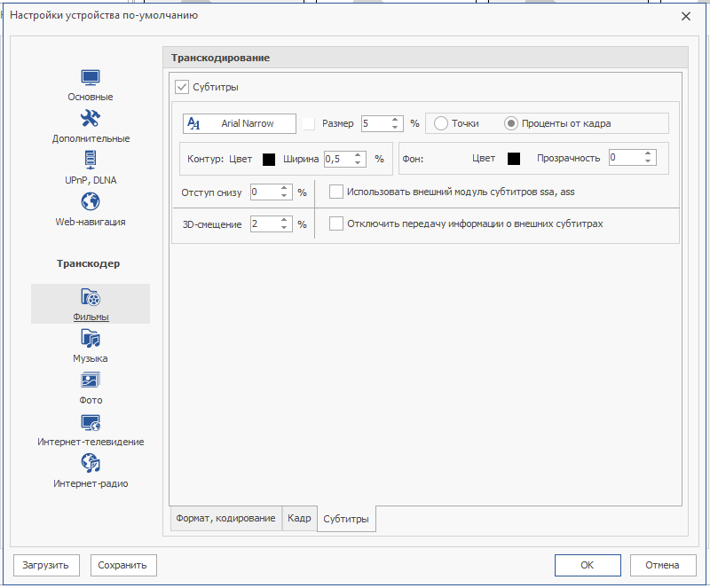Screen dimensions: 710x588
Task: Open Интернет-телевидение transcoder section
Action: (x=91, y=422)
